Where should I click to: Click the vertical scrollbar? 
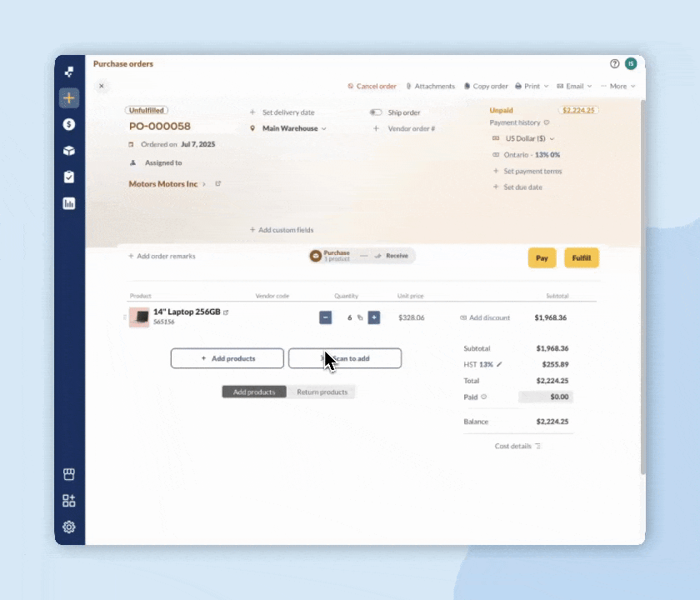[642, 287]
